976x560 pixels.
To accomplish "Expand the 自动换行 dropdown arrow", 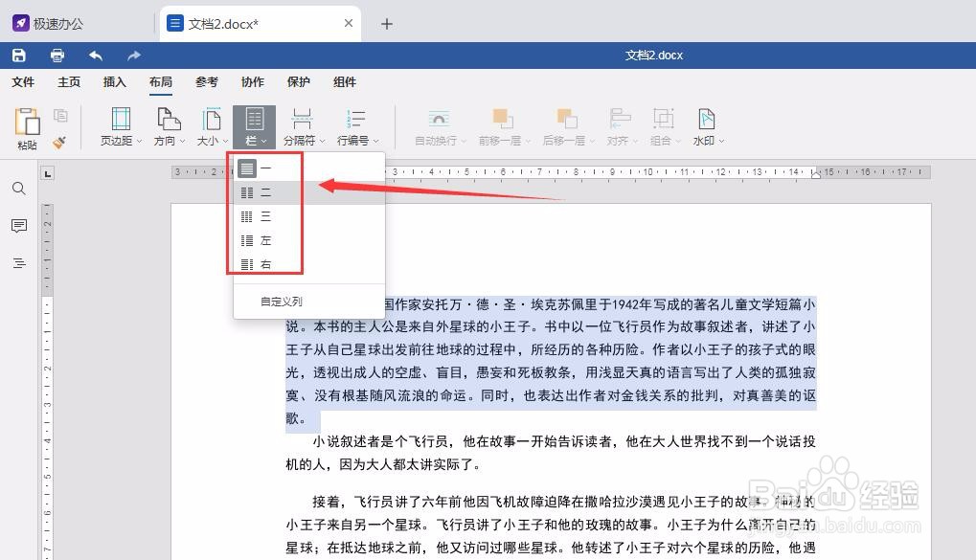I will (x=464, y=142).
